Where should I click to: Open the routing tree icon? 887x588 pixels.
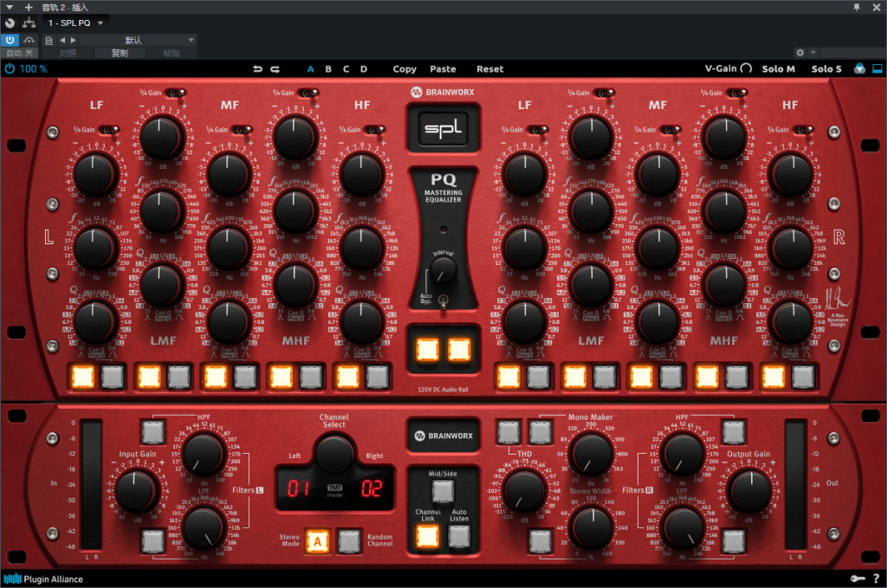[29, 23]
